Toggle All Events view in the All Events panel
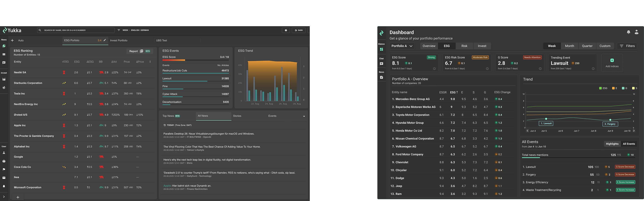644x201 pixels. pyautogui.click(x=629, y=144)
